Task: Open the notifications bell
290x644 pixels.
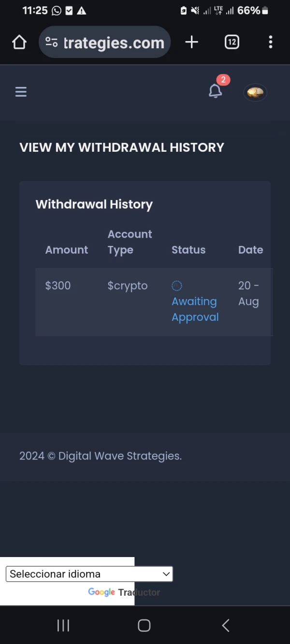Action: (x=215, y=91)
